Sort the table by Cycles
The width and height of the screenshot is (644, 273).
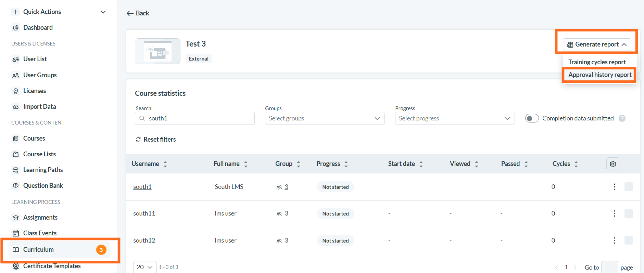(x=576, y=164)
